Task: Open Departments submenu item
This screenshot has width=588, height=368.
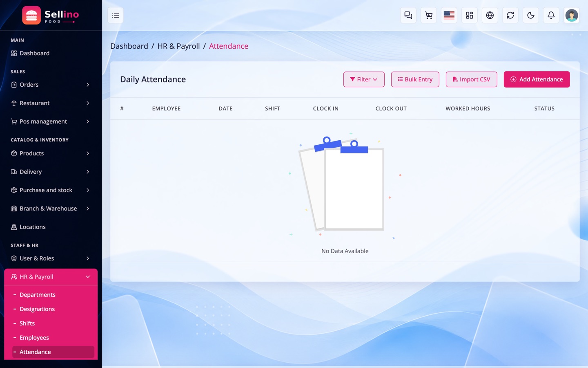Action: click(53, 295)
